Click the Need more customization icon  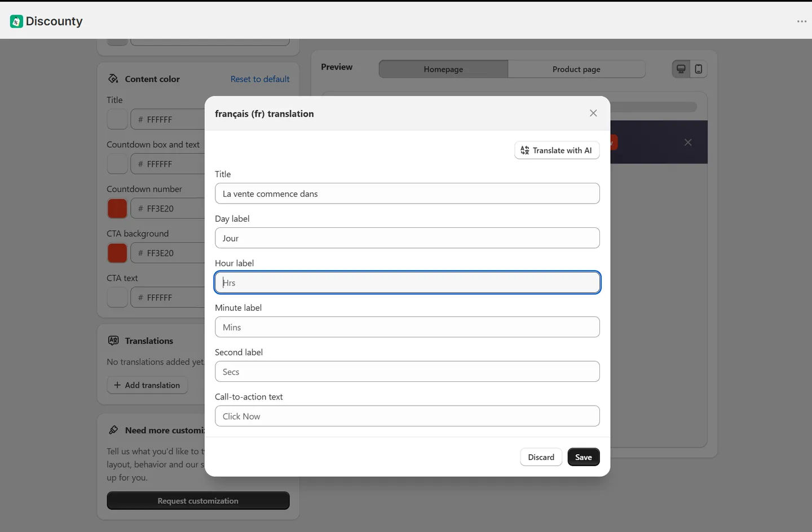tap(113, 430)
